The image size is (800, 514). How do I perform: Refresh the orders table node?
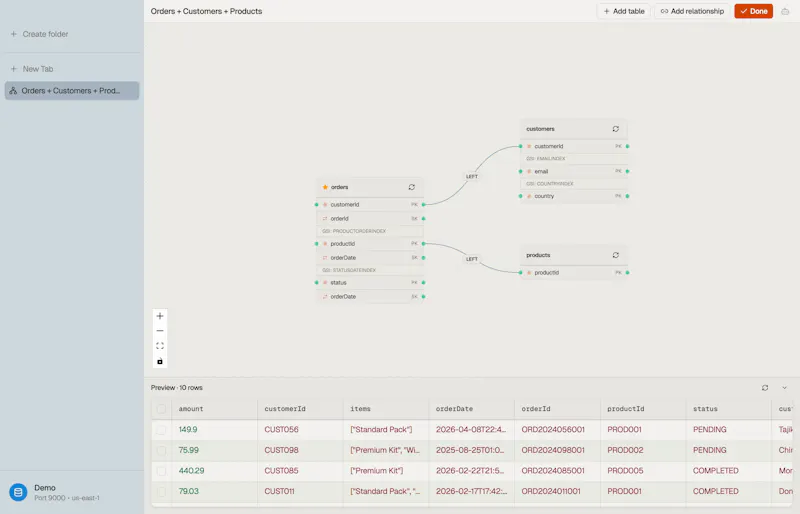coord(412,187)
